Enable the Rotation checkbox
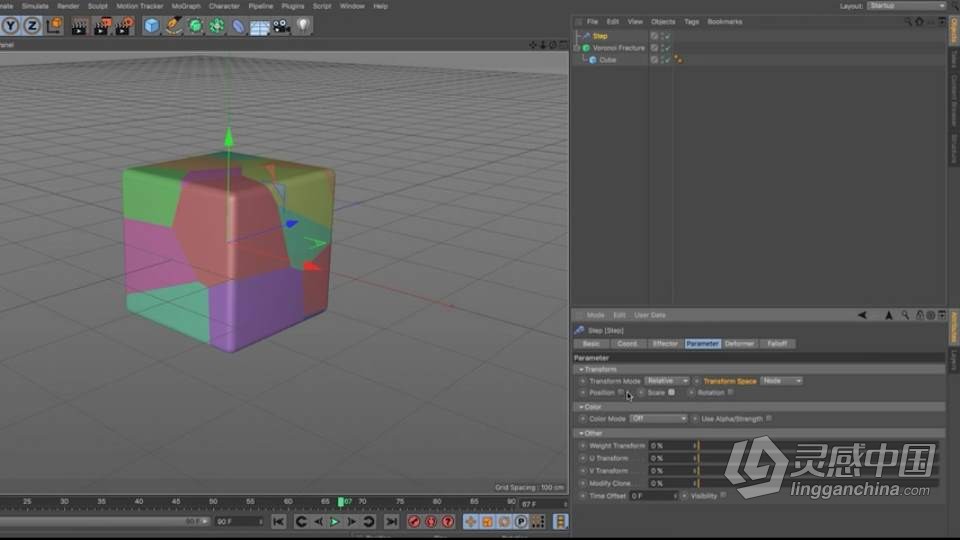 [x=730, y=393]
